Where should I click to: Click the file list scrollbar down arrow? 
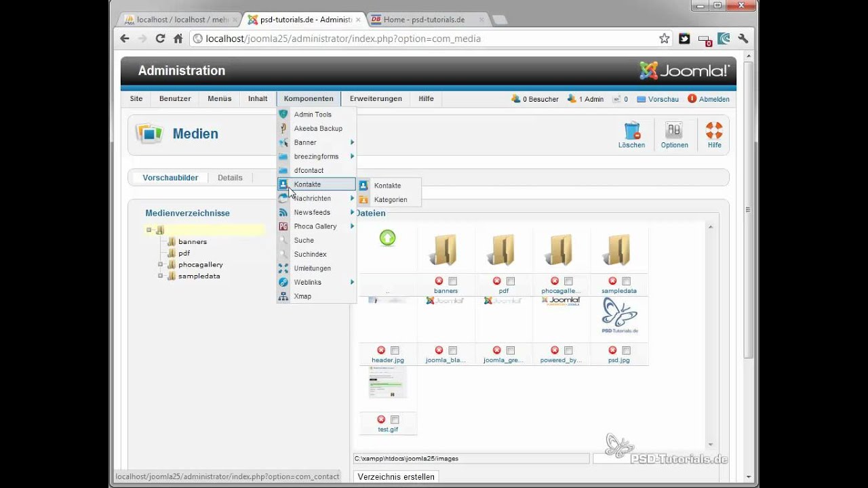[x=710, y=445]
